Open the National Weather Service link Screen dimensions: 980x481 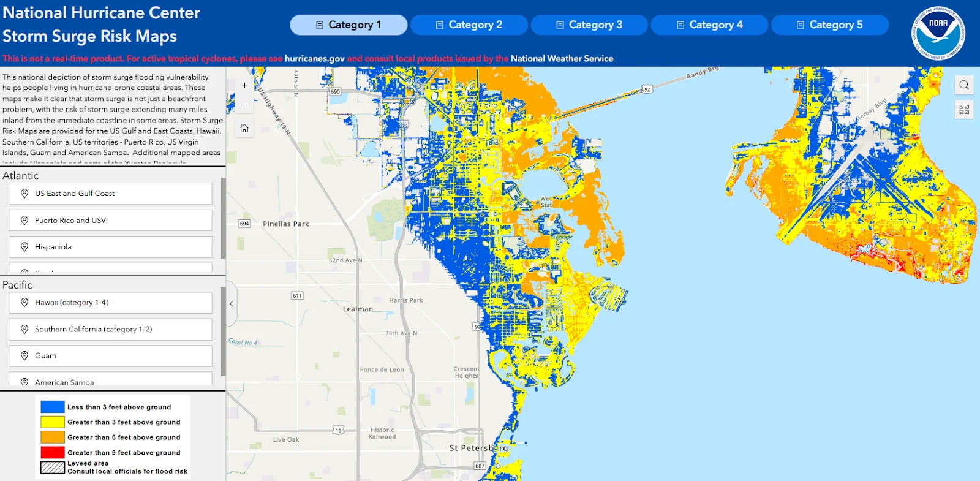[562, 59]
